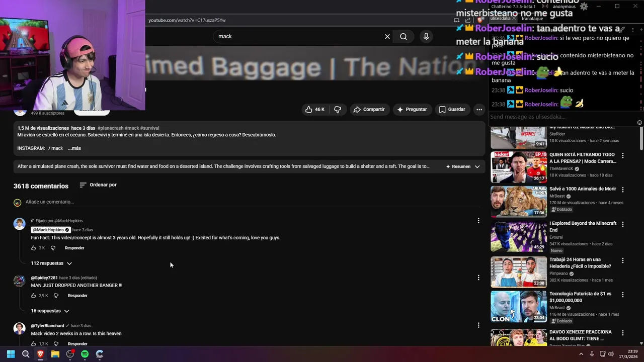The width and height of the screenshot is (644, 362).
Task: Like the @Spidey7281 comment
Action: pos(34,296)
